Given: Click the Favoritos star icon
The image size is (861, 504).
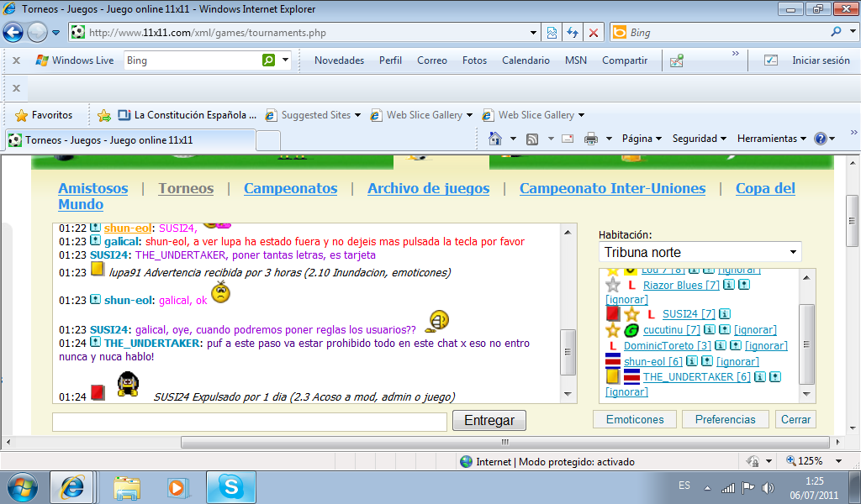Looking at the screenshot, I should (22, 115).
